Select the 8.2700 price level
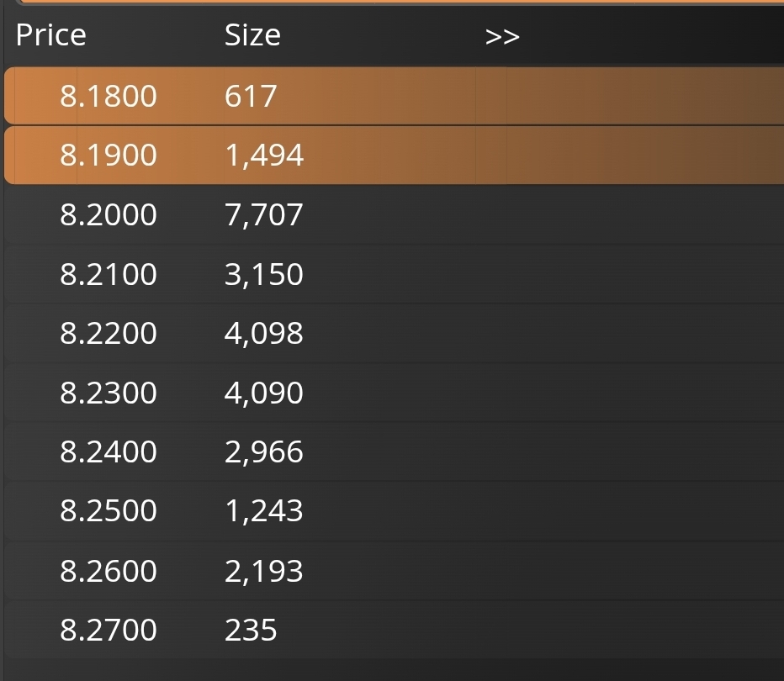This screenshot has width=784, height=681. pyautogui.click(x=109, y=630)
